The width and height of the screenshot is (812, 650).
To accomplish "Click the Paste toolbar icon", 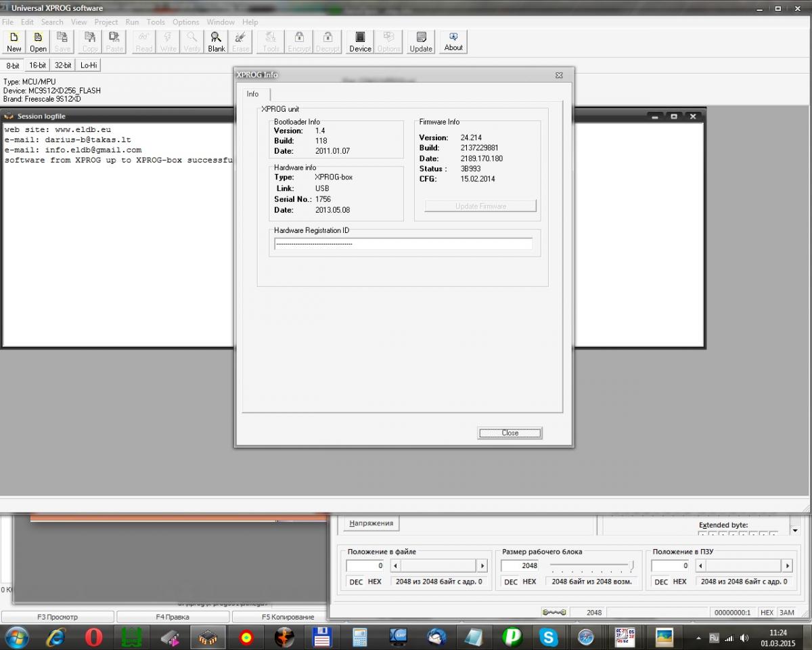I will click(114, 42).
